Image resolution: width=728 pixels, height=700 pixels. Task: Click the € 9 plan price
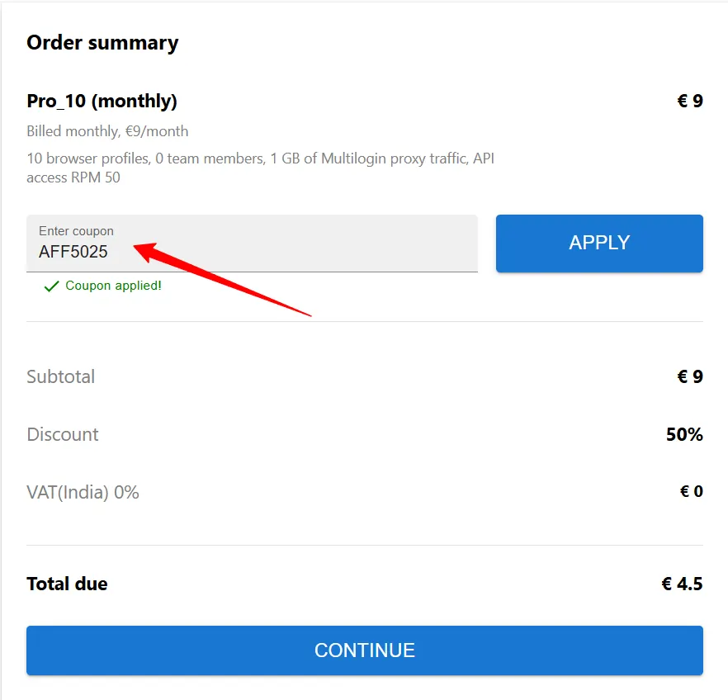(x=689, y=101)
